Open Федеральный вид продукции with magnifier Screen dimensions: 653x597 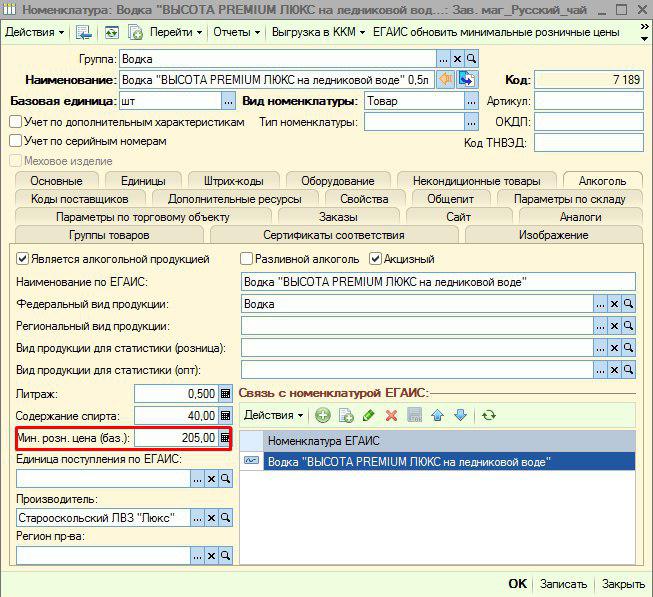(628, 304)
